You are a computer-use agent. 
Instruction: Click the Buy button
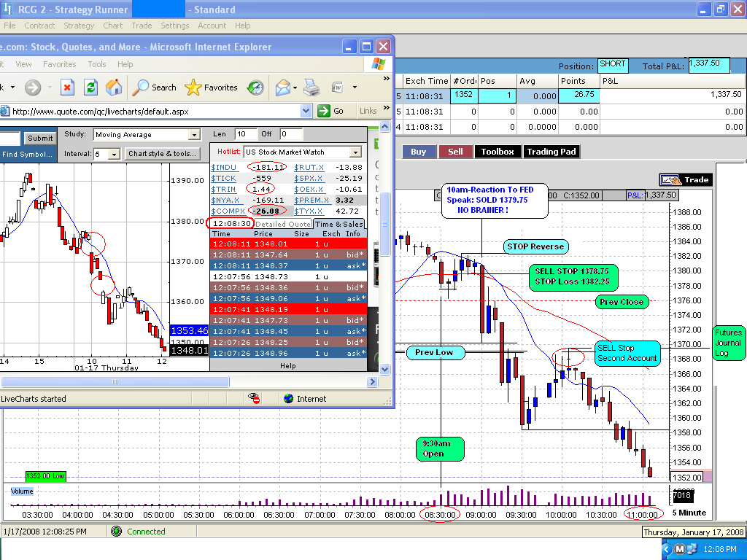418,152
